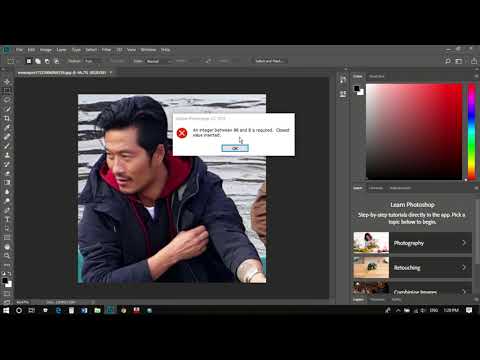Change the screen mode button
480x360 pixels.
pos(7,302)
